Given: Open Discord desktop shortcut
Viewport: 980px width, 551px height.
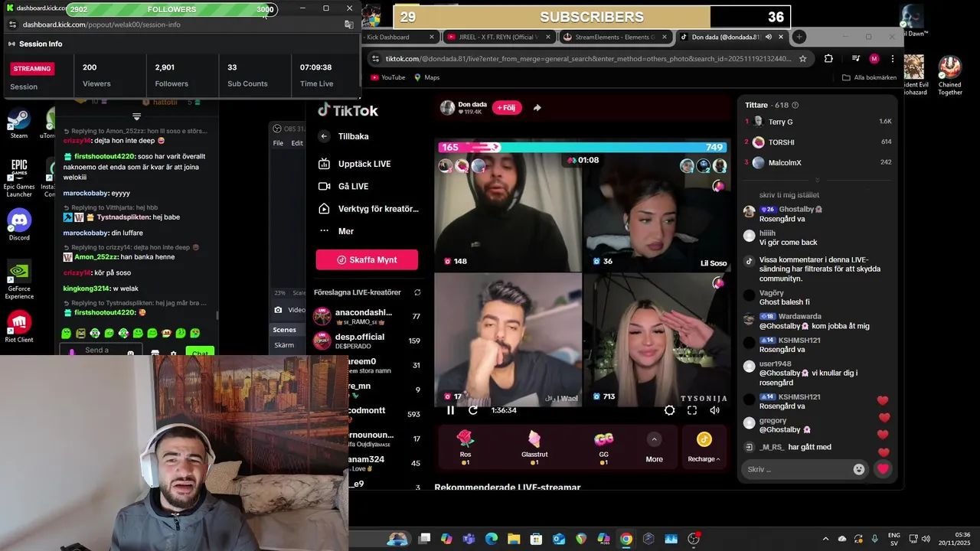Looking at the screenshot, I should click(19, 224).
